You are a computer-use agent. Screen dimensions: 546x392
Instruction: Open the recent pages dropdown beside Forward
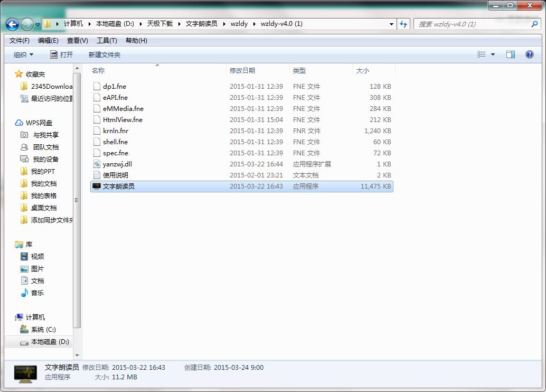(37, 25)
